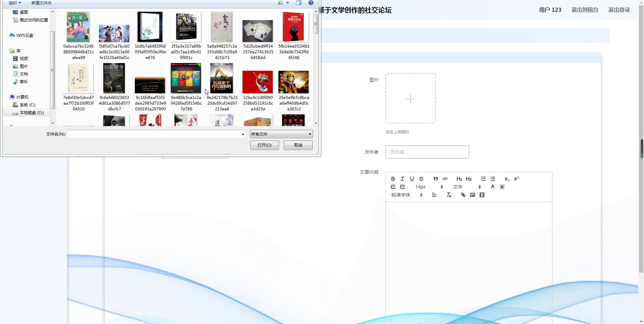The width and height of the screenshot is (644, 324).
Task: Insert blockquote using quote icon
Action: point(435,179)
